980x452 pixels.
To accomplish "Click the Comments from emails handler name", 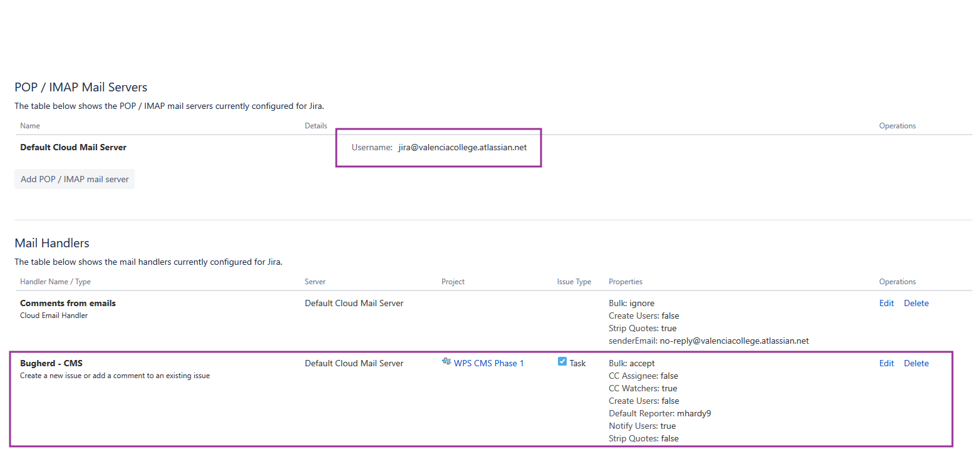I will 68,303.
